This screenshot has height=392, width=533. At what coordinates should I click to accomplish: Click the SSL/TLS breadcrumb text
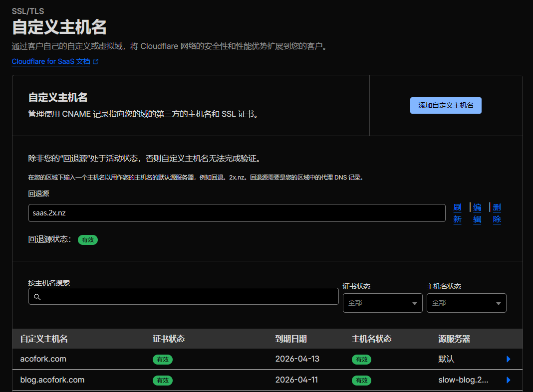click(x=28, y=11)
